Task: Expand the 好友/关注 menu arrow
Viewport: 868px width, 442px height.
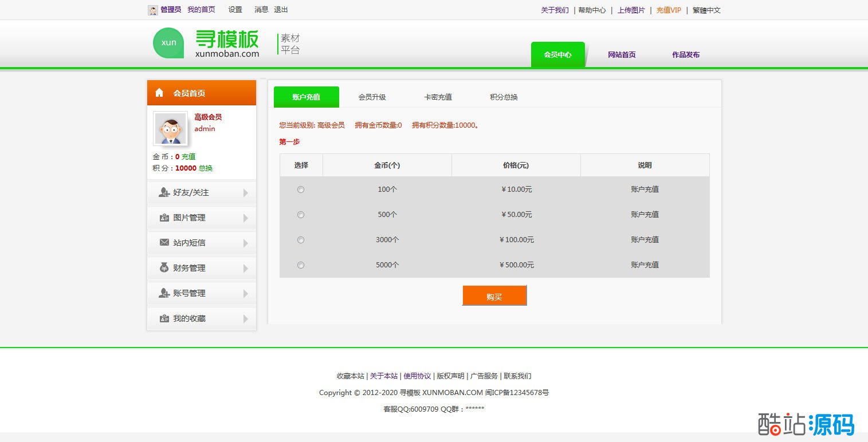Action: pos(246,193)
